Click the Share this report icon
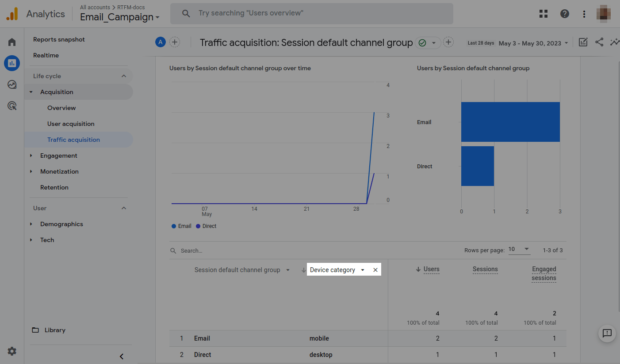Image resolution: width=620 pixels, height=364 pixels. pos(599,42)
